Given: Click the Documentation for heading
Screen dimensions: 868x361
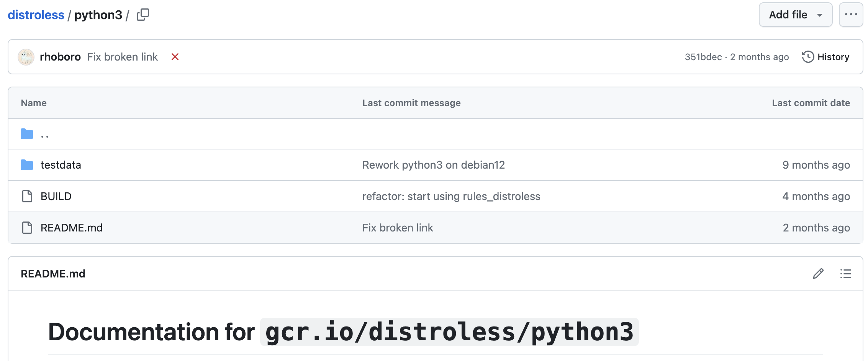Looking at the screenshot, I should click(151, 332).
